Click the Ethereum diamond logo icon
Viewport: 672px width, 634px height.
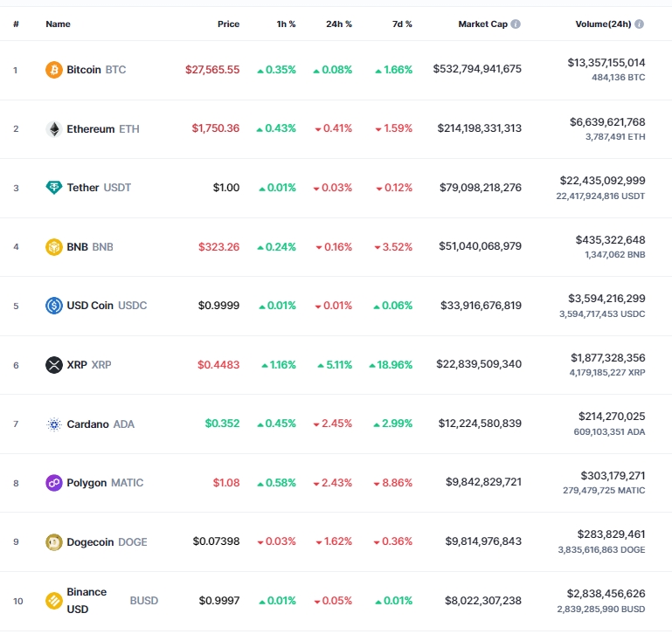(54, 129)
